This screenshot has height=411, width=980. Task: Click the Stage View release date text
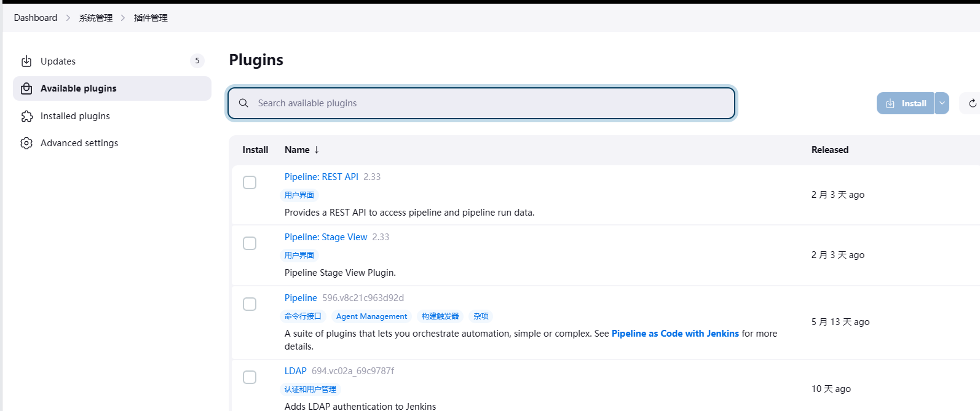click(x=838, y=255)
